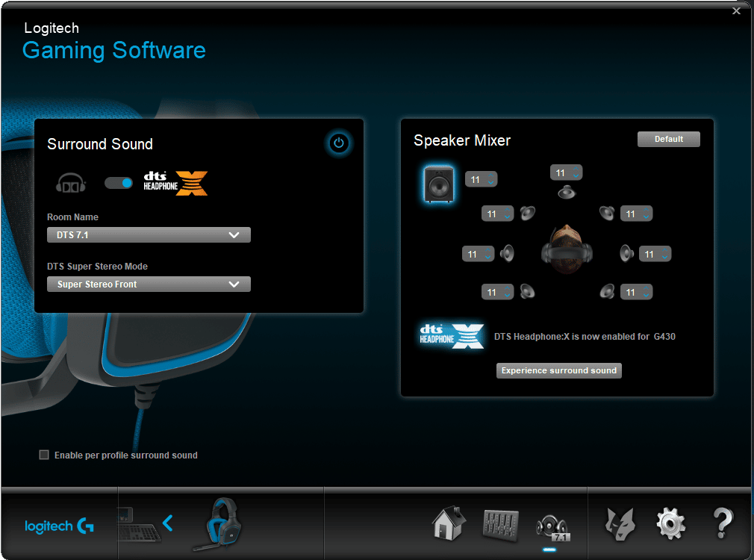Screen dimensions: 754x560
Task: Decrease the rear left speaker volume
Action: point(508,296)
